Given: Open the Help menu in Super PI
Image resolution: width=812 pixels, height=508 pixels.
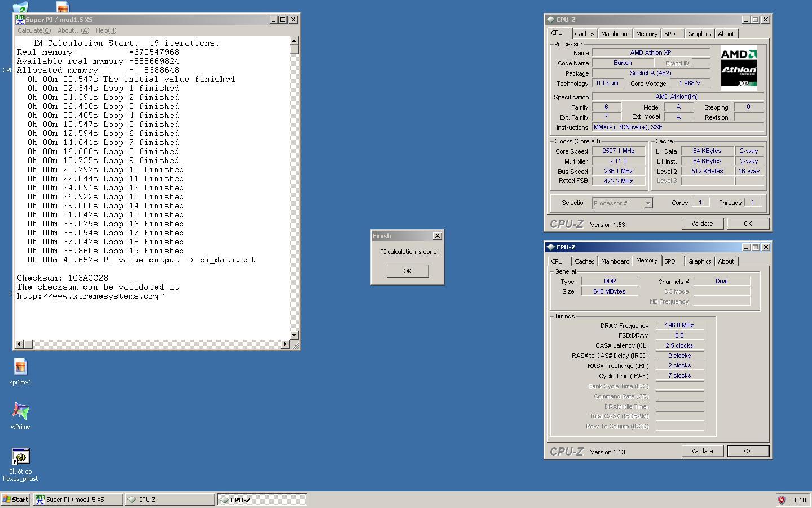Looking at the screenshot, I should tap(106, 30).
